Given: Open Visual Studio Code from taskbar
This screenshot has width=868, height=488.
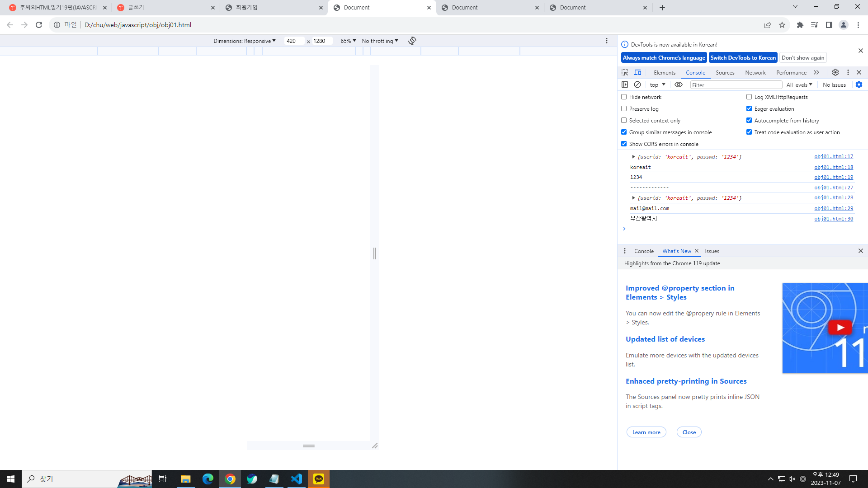Looking at the screenshot, I should pos(296,479).
